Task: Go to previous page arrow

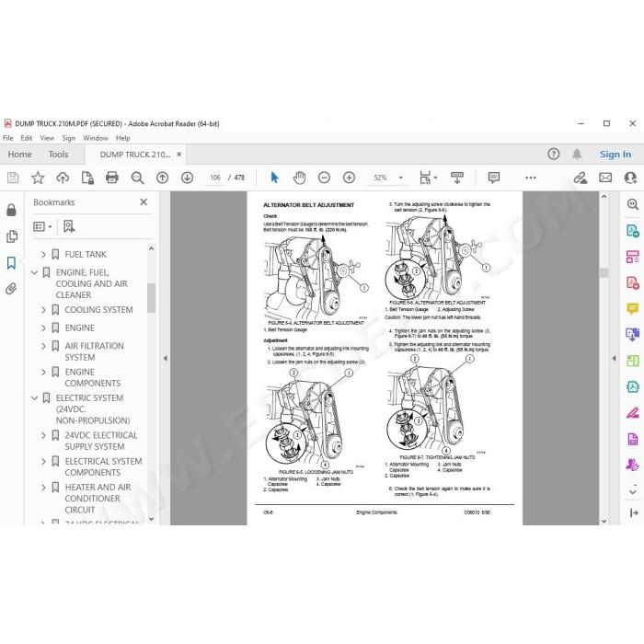Action: (x=162, y=178)
